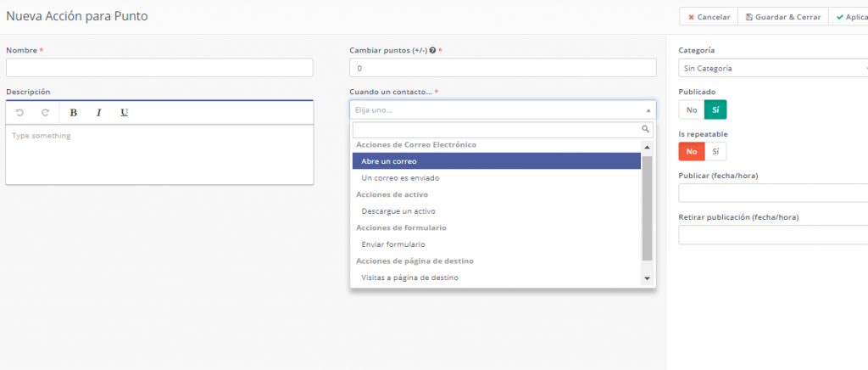Click the Guardar & Cerrar button
This screenshot has height=370, width=868.
783,17
